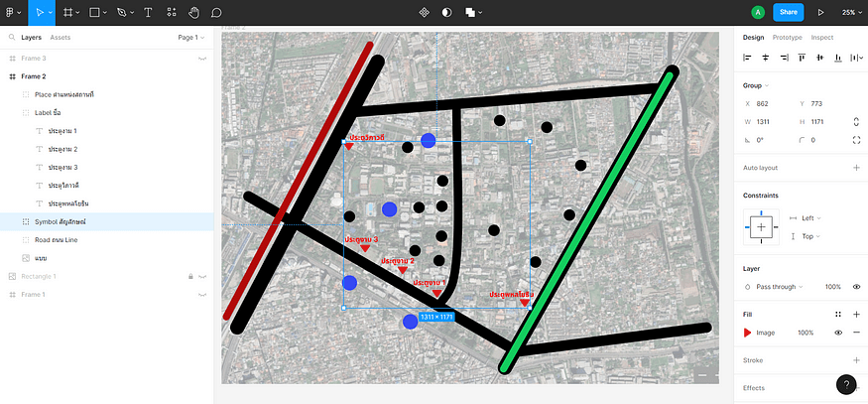The image size is (868, 404).
Task: Switch to the Assets tab
Action: [61, 38]
